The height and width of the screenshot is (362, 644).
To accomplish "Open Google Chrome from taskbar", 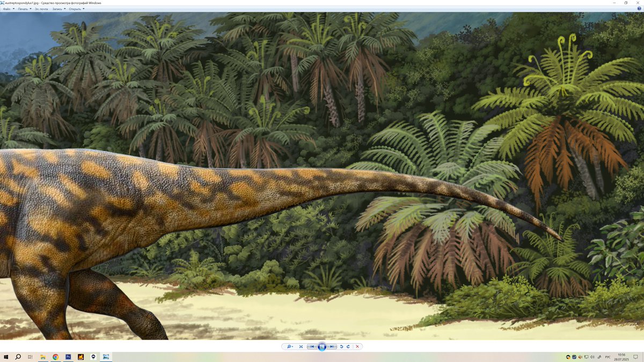I will [55, 357].
